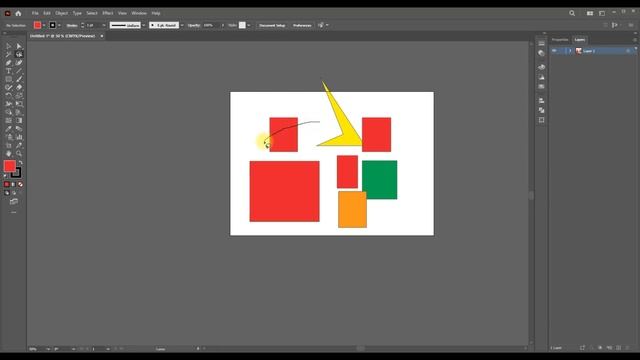Open the Effect menu
640x360 pixels.
[108, 13]
